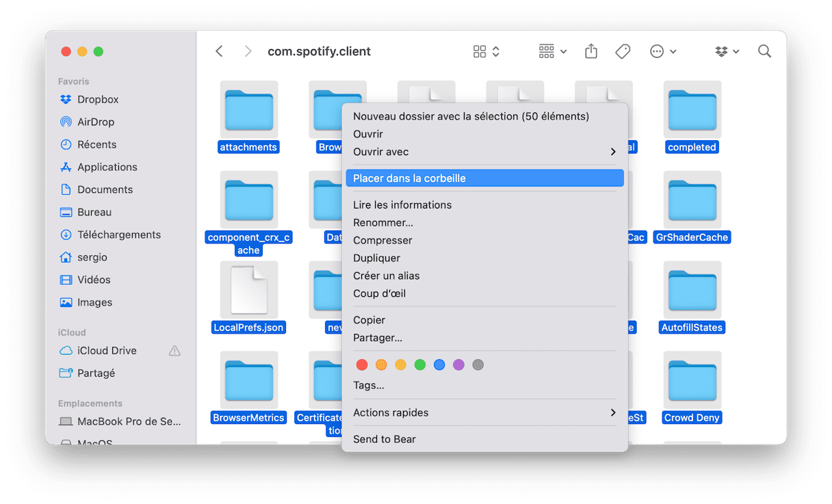Apply the red color tag
Image resolution: width=832 pixels, height=504 pixels.
point(362,364)
